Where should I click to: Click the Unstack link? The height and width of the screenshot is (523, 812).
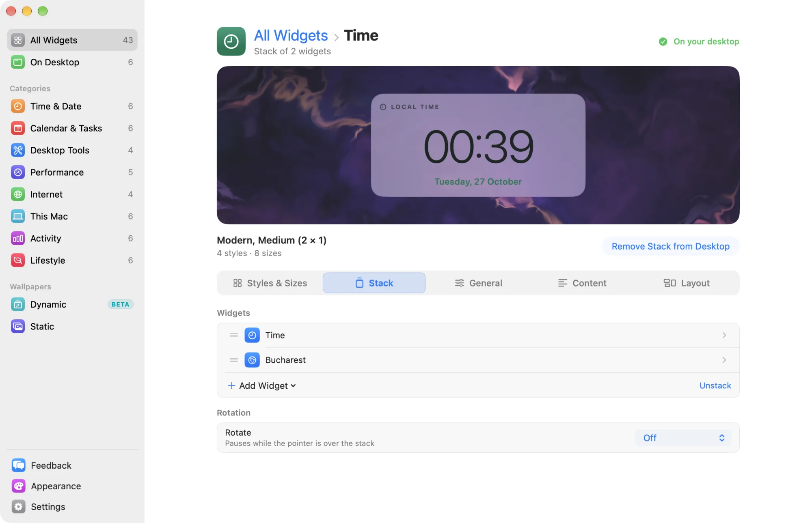[x=715, y=385]
